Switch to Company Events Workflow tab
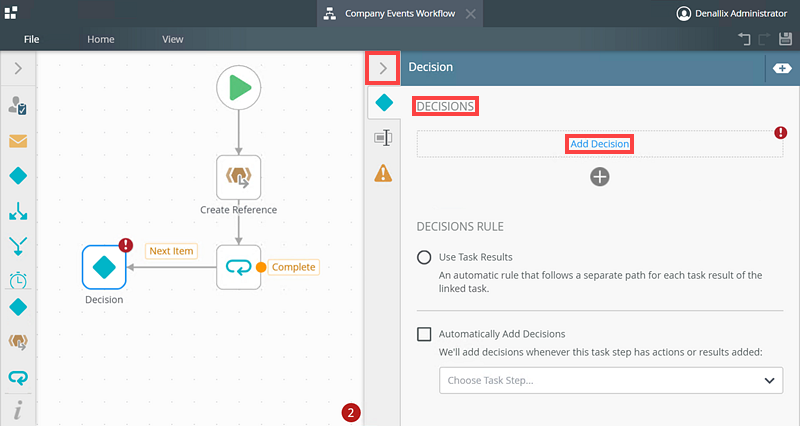This screenshot has height=426, width=800. click(400, 14)
